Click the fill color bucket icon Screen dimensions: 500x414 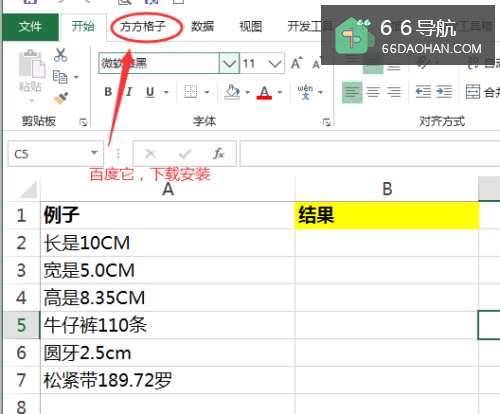point(232,92)
